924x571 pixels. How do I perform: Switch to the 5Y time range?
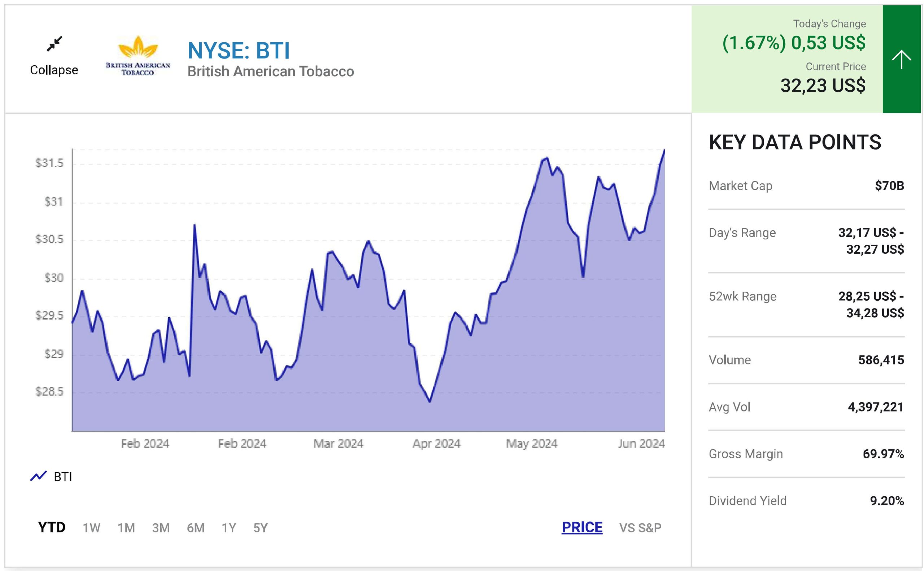point(261,528)
